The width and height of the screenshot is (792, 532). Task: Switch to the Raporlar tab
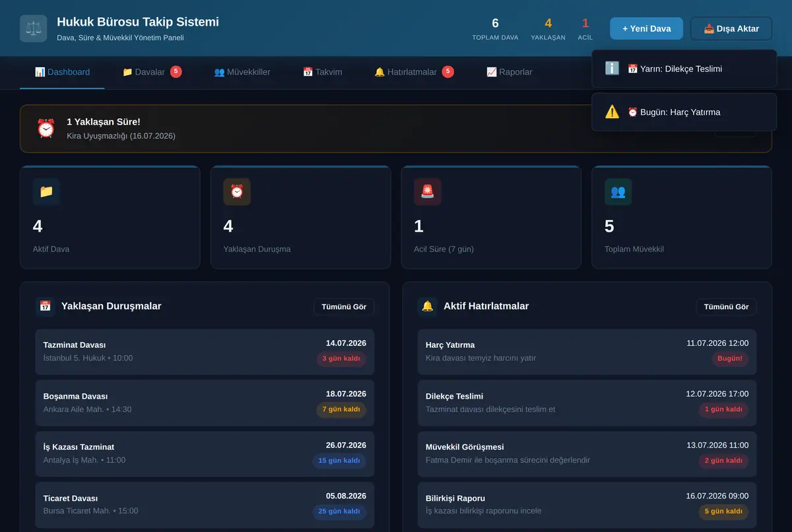tap(509, 72)
